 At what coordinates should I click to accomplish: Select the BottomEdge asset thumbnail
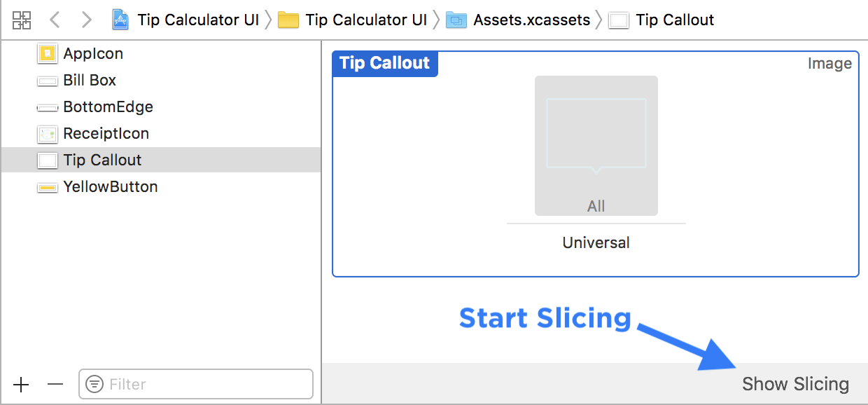pyautogui.click(x=46, y=107)
